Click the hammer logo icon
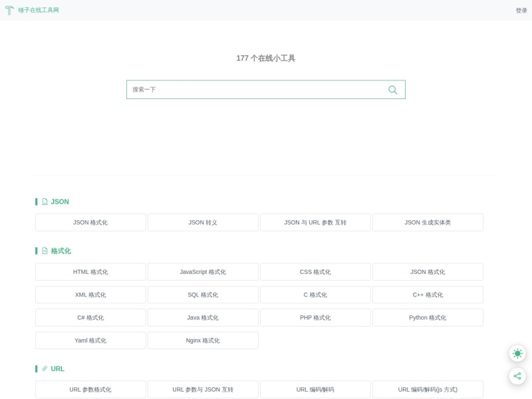Screen dimensions: 532x399 (9, 10)
